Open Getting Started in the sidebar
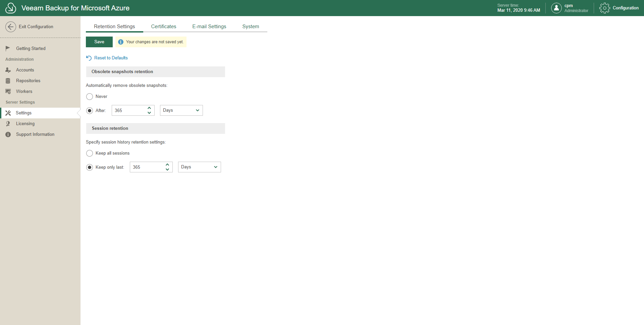This screenshot has width=644, height=325. tap(40, 48)
